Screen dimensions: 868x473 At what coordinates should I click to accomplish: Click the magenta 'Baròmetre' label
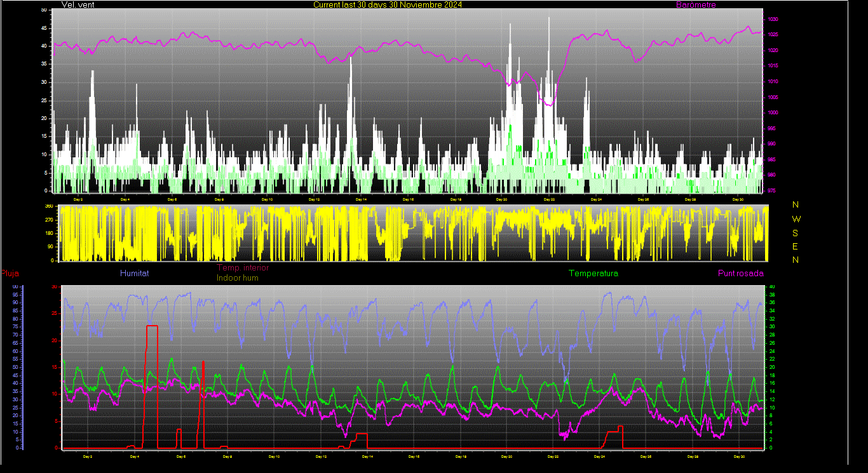point(696,5)
